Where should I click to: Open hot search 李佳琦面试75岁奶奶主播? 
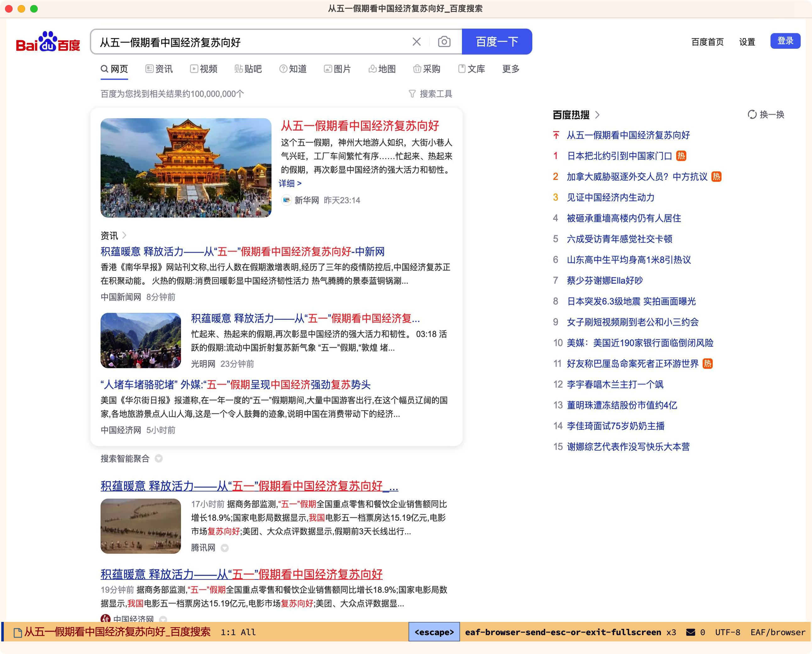[616, 425]
